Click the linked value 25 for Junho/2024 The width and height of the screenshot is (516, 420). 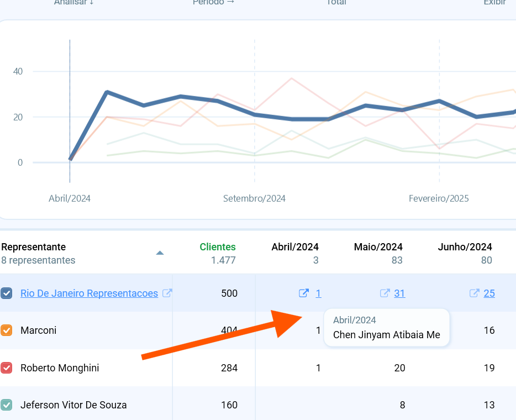(x=489, y=293)
